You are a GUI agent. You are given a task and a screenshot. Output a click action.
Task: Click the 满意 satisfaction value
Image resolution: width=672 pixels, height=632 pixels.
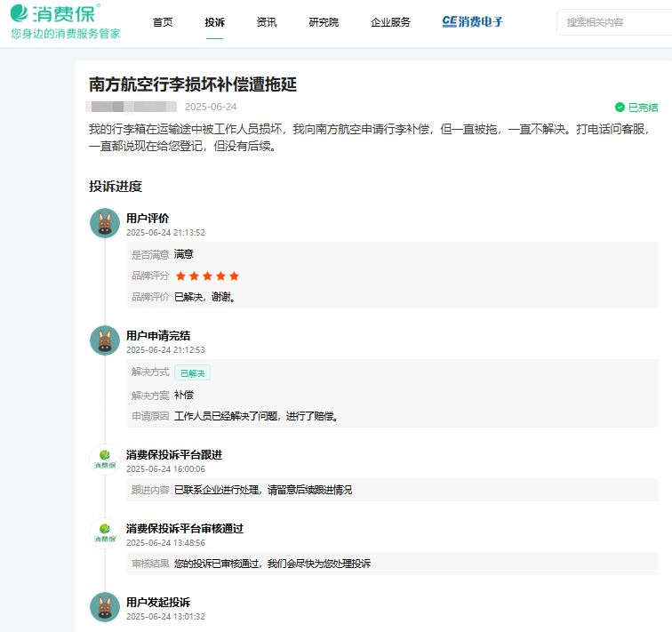point(184,254)
